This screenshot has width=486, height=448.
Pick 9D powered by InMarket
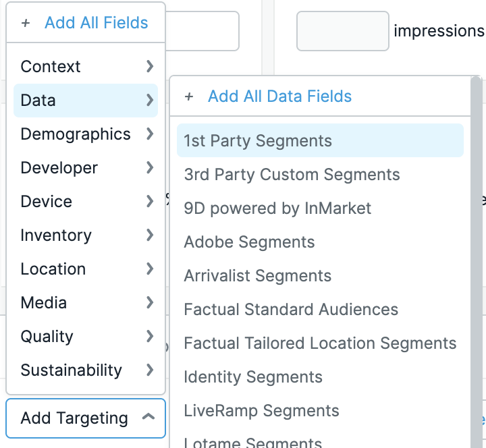pyautogui.click(x=277, y=208)
